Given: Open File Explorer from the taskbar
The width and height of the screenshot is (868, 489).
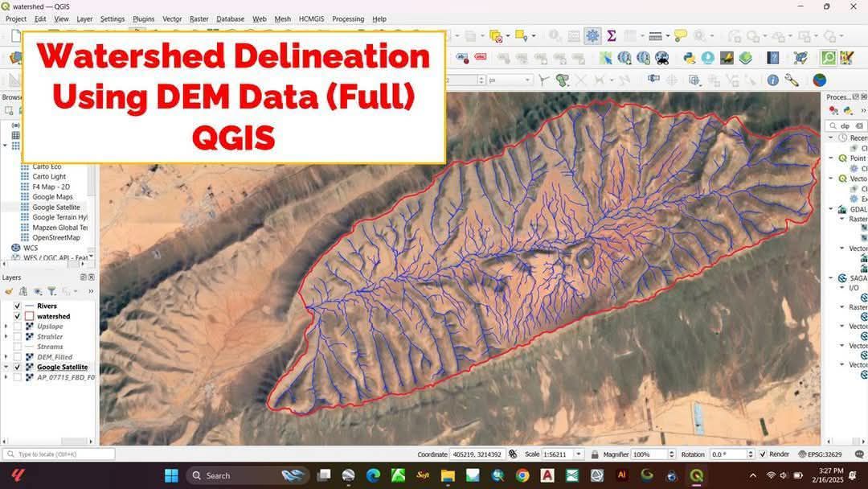Looking at the screenshot, I should (448, 475).
